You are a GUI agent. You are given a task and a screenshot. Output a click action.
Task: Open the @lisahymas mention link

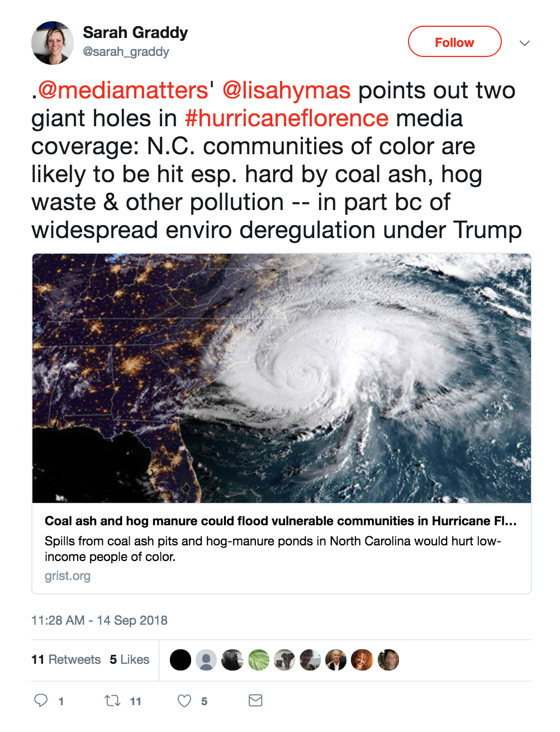pos(286,91)
